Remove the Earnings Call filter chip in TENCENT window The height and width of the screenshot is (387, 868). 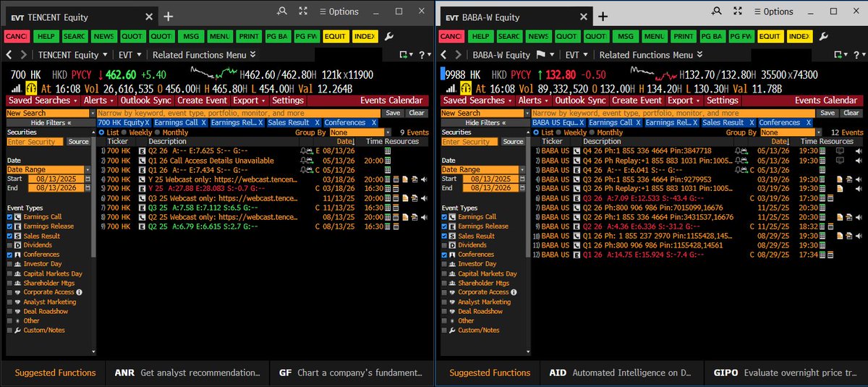[x=204, y=123]
